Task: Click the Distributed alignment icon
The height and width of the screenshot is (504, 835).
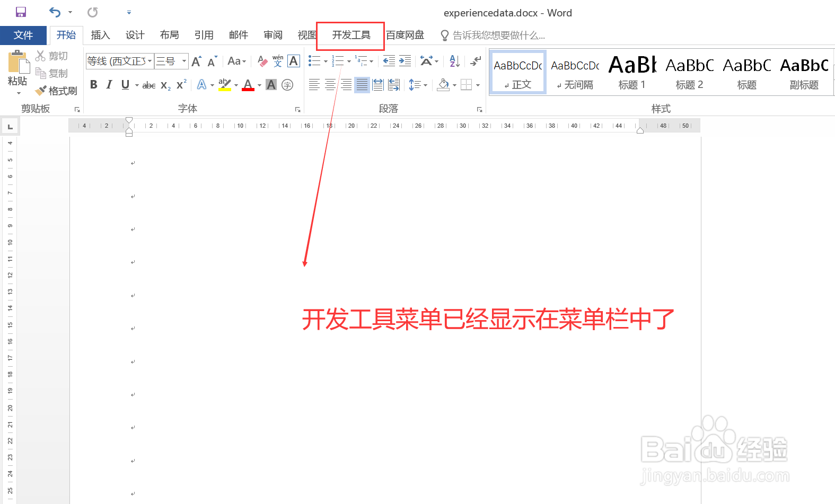Action: click(x=378, y=85)
